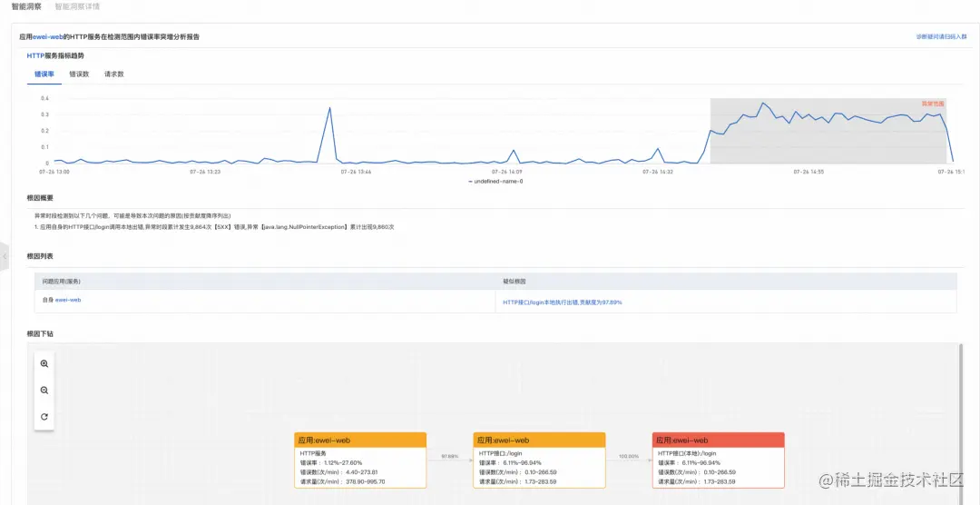The width and height of the screenshot is (980, 505).
Task: Click the 07-26 14:55 axis label
Action: (809, 171)
